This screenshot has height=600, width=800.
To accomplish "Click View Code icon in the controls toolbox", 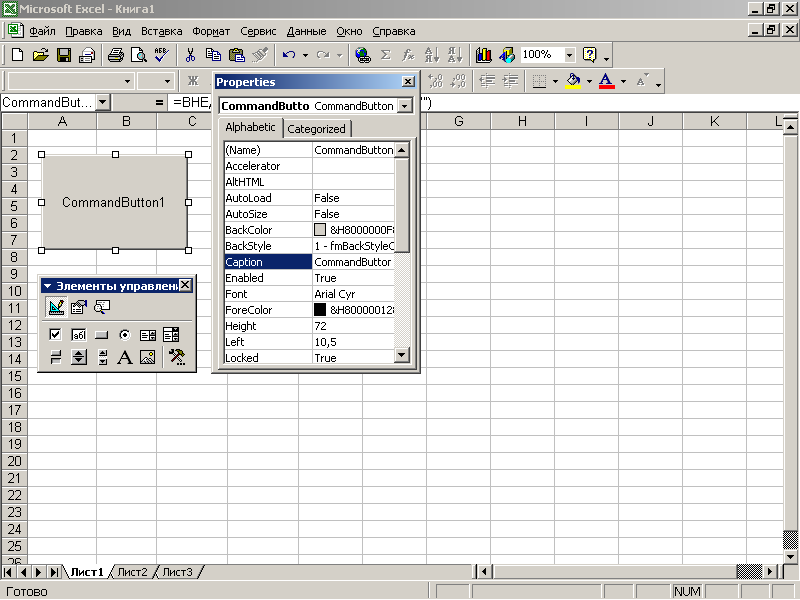I will [x=102, y=307].
